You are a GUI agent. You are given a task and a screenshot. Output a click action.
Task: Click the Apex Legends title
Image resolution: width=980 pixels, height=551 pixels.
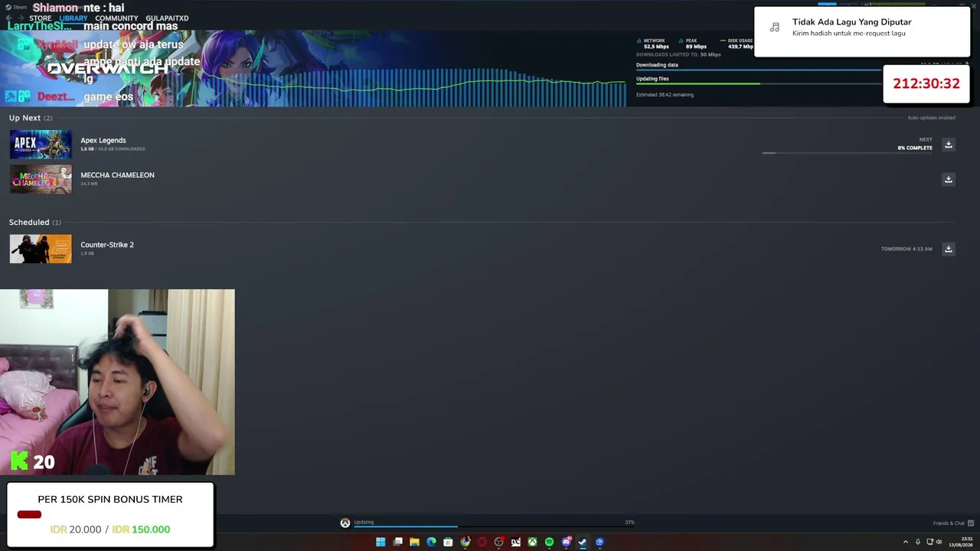103,141
